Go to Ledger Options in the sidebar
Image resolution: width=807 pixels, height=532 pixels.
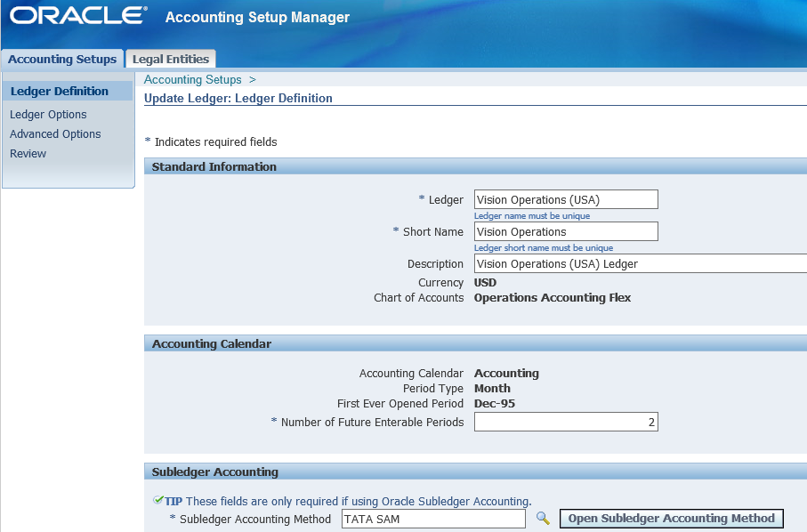48,115
